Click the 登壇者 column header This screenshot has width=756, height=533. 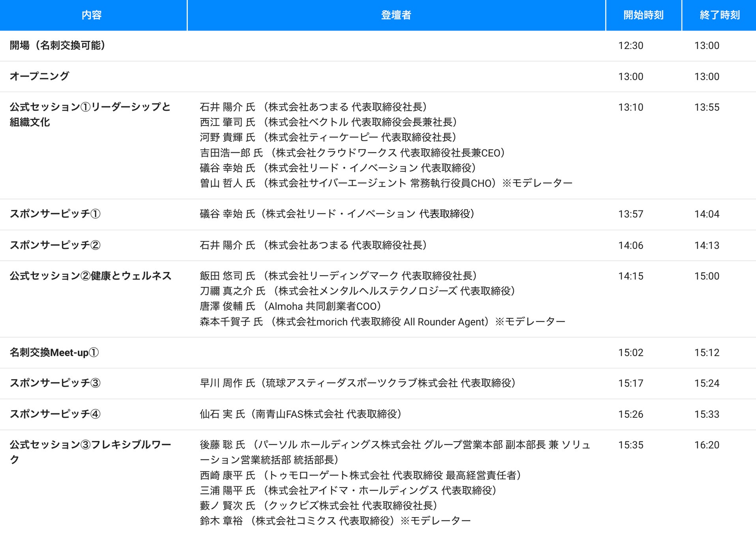pos(396,15)
